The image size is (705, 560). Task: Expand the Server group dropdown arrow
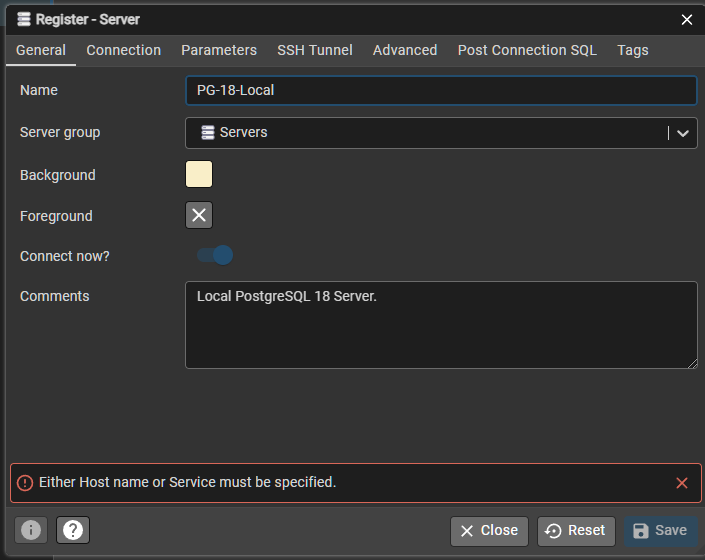click(x=683, y=133)
